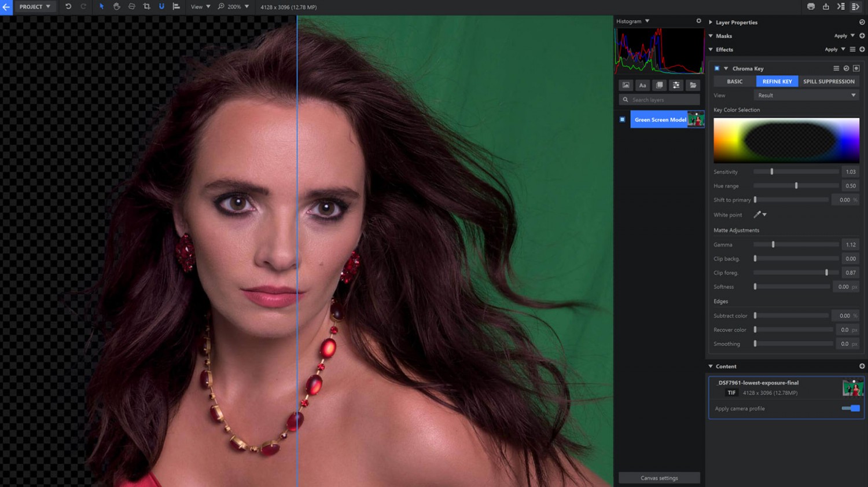Click the Canvas settings button

tap(659, 478)
